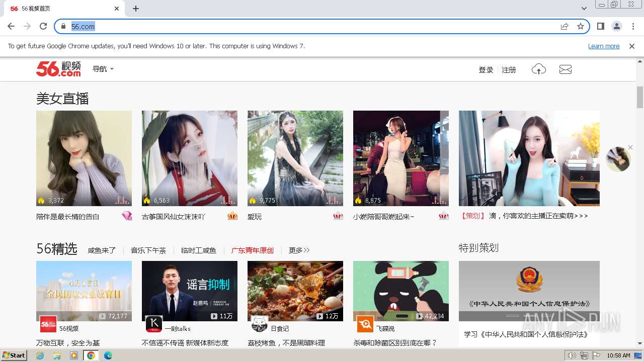Click the 56视频 channel avatar icon
The image size is (644, 362).
(48, 324)
